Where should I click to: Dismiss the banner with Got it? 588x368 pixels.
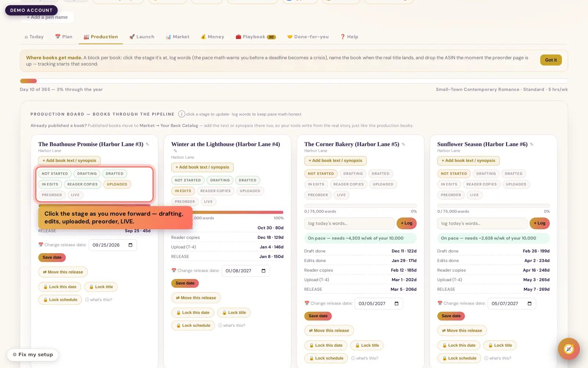coord(551,60)
